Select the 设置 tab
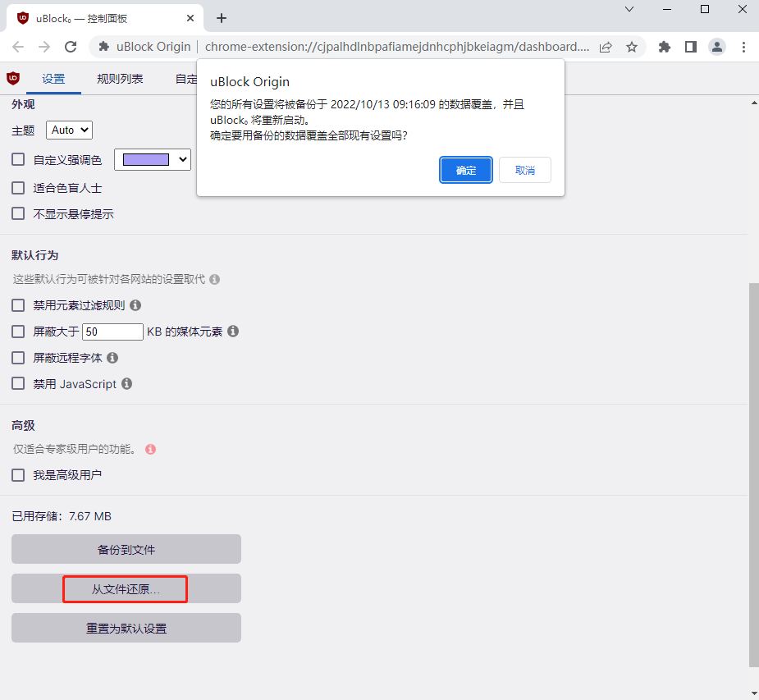This screenshot has height=700, width=759. coord(53,79)
